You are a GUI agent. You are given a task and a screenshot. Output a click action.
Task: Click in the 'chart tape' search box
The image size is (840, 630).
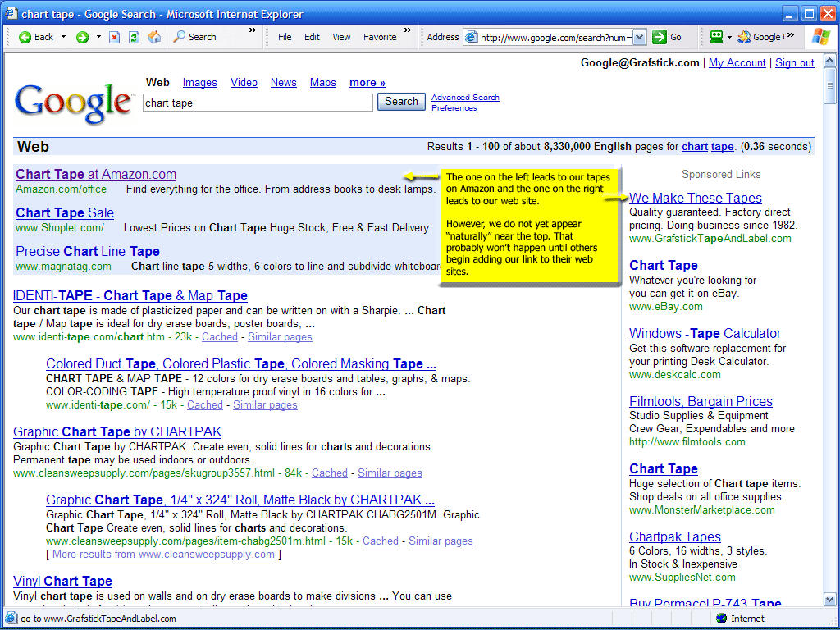[258, 103]
